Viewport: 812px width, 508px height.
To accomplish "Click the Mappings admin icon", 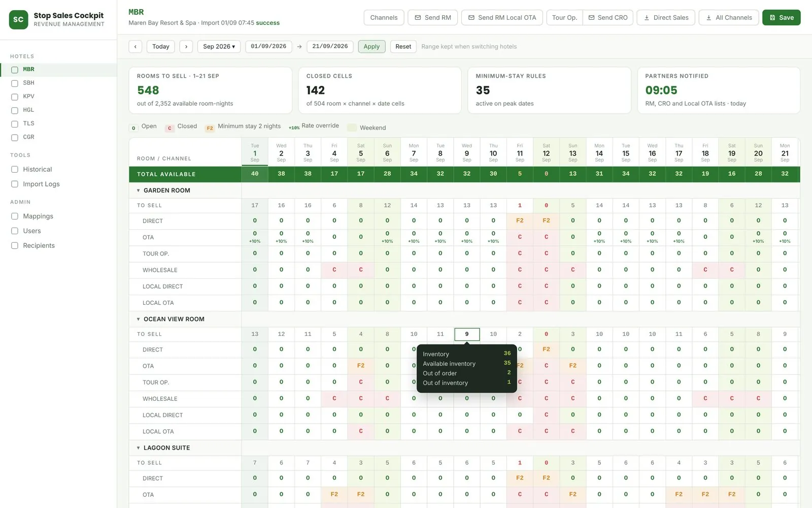I will (x=15, y=216).
